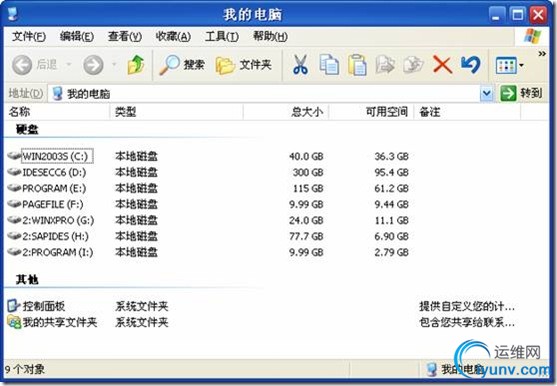Open the address bar dropdown
The height and width of the screenshot is (386, 557).
(486, 94)
